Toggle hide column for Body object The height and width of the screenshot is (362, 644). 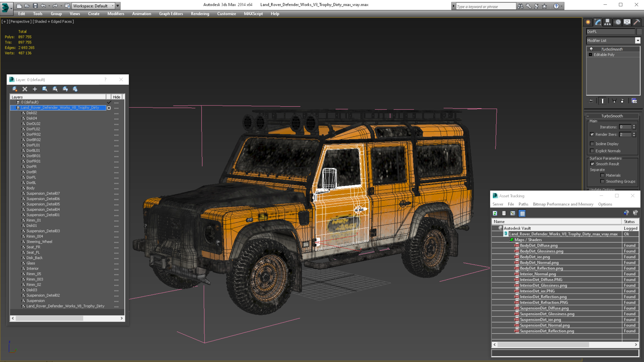(116, 188)
